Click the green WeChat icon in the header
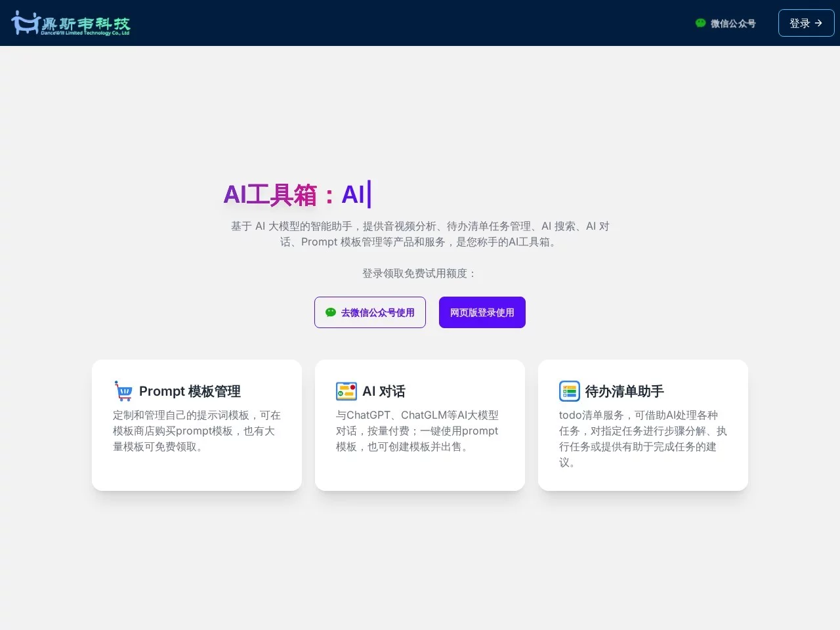Image resolution: width=840 pixels, height=630 pixels. tap(700, 23)
